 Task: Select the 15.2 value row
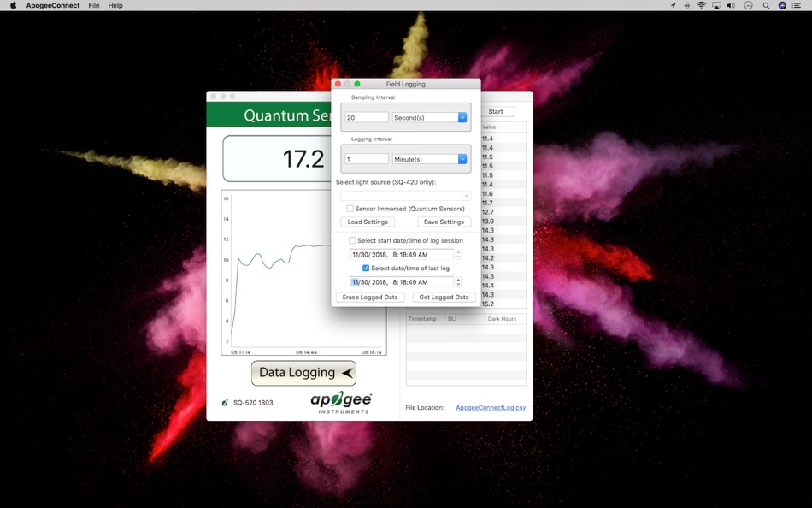503,304
